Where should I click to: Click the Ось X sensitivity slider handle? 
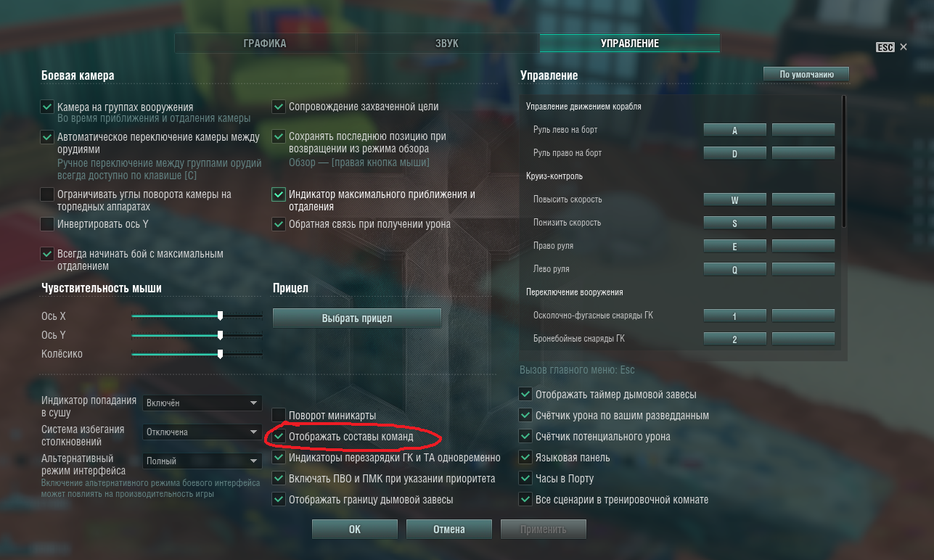coord(220,316)
